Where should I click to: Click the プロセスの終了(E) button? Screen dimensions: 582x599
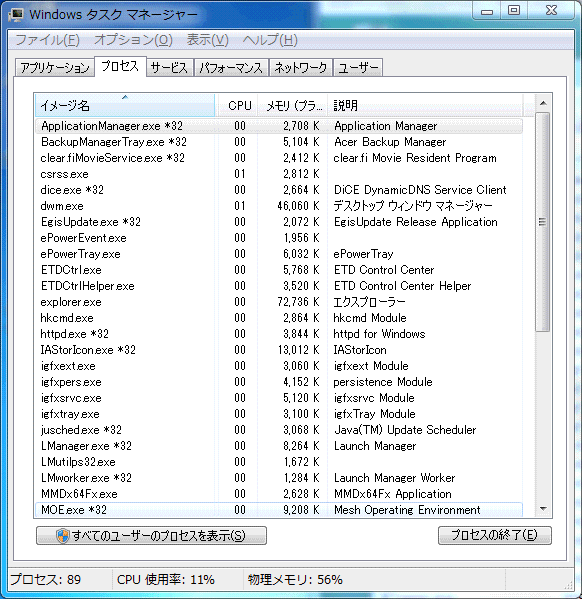click(494, 535)
